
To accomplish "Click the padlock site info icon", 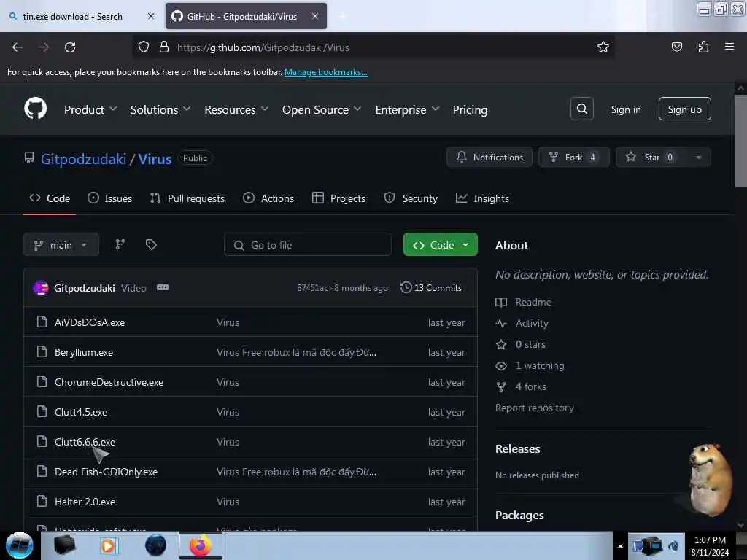I will pos(164,47).
